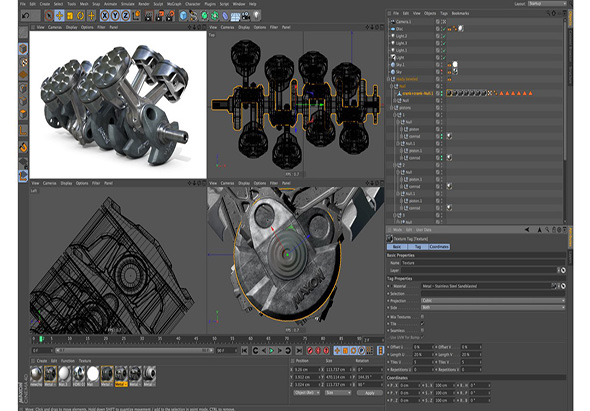Click the Spline pen icon
Image resolution: width=590 pixels, height=411 pixels.
(x=193, y=15)
